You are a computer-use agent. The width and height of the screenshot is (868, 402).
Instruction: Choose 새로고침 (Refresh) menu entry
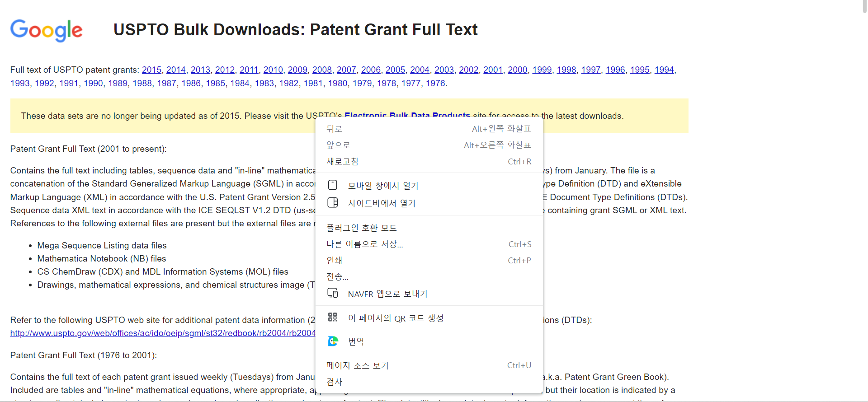[429, 161]
